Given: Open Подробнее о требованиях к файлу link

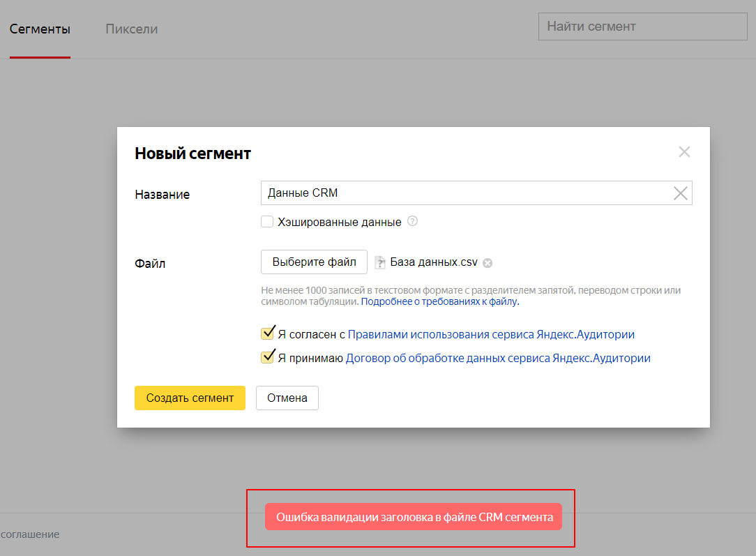Looking at the screenshot, I should tap(439, 302).
